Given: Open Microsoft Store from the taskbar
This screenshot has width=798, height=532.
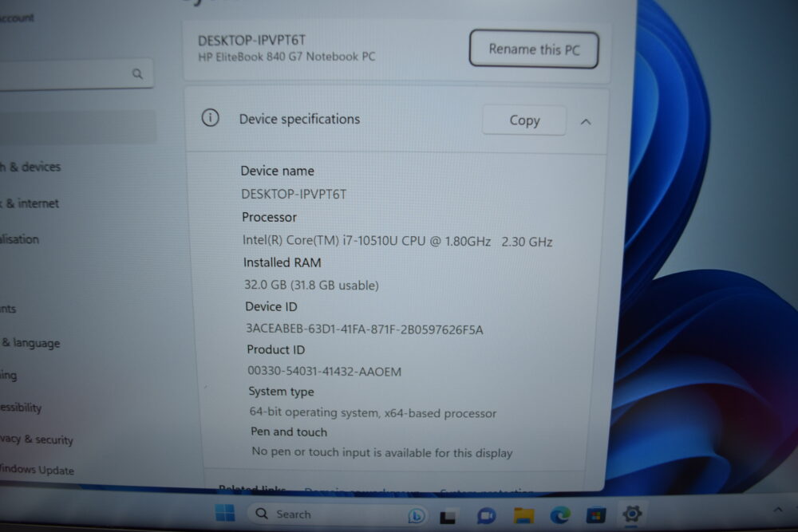Looking at the screenshot, I should (x=596, y=515).
